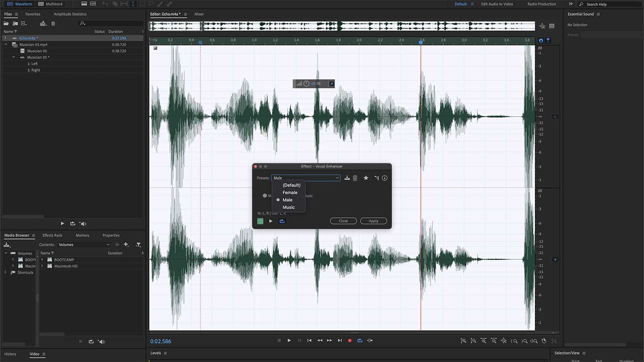Image resolution: width=644 pixels, height=362 pixels.
Task: Toggle the L channel button beside the waveform
Action: pos(555,116)
